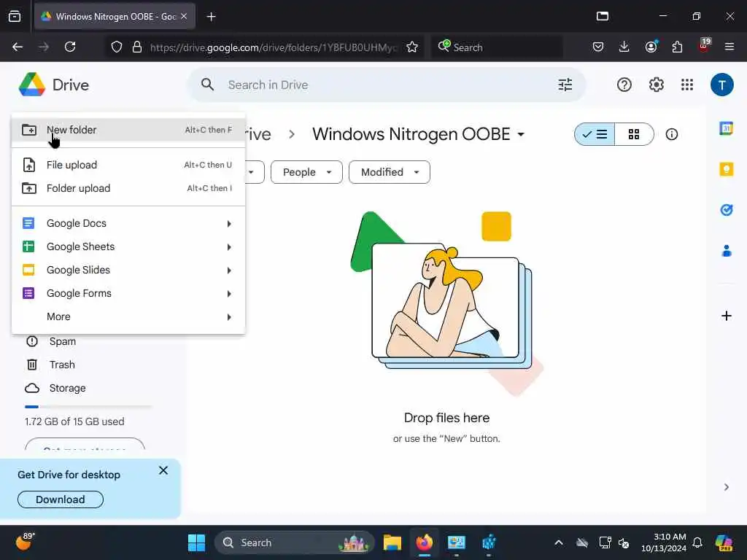Open Contacts side panel icon
The image size is (747, 560).
[x=726, y=251]
